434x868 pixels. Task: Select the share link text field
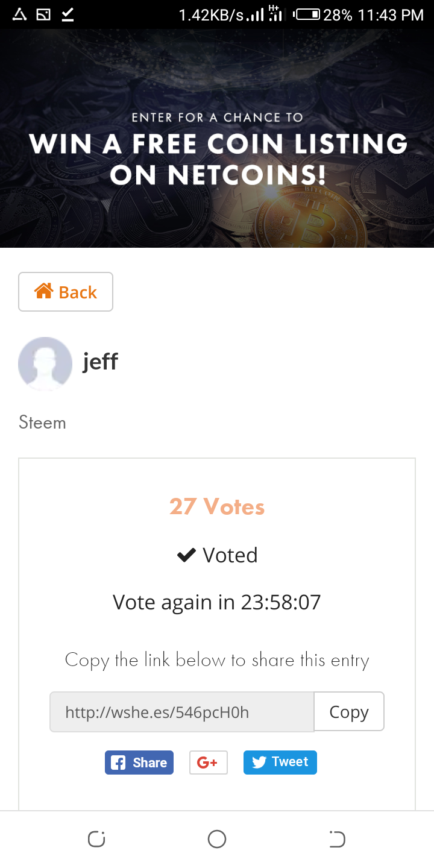(181, 712)
